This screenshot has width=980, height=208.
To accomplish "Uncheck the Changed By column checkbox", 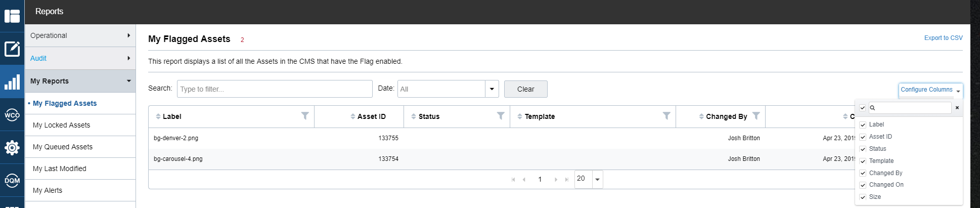I will coord(863,173).
